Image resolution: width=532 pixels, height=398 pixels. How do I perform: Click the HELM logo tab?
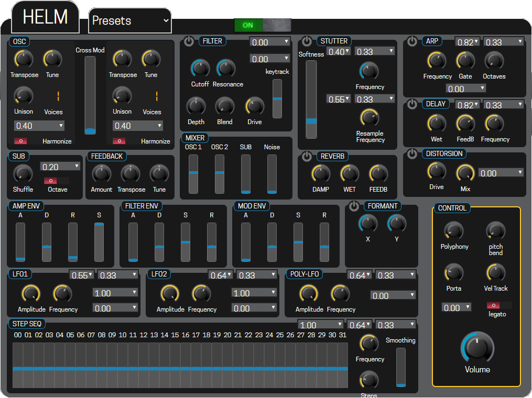coord(45,17)
